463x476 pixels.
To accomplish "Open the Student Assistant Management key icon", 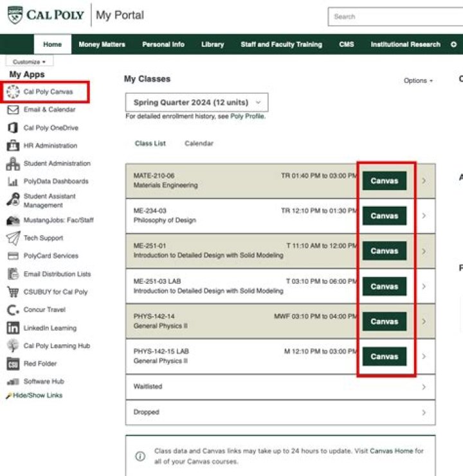I will coord(14,199).
